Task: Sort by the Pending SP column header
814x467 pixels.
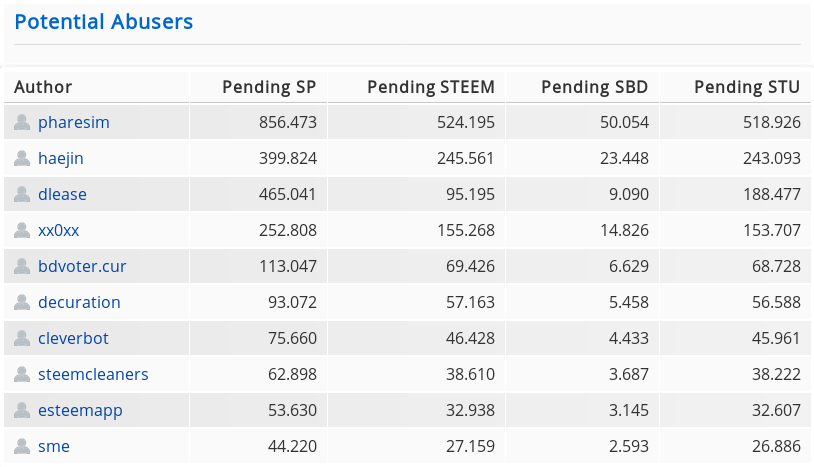Action: point(269,87)
